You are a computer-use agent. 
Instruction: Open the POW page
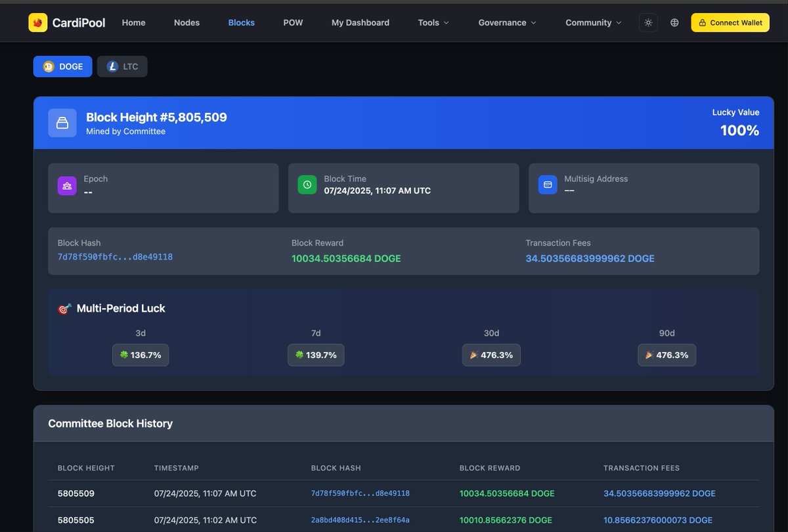293,22
